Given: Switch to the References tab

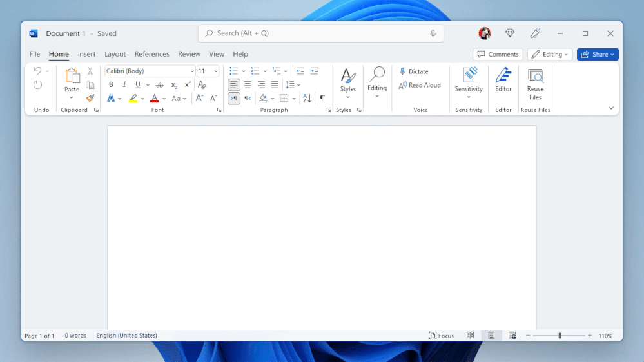Looking at the screenshot, I should pos(152,54).
